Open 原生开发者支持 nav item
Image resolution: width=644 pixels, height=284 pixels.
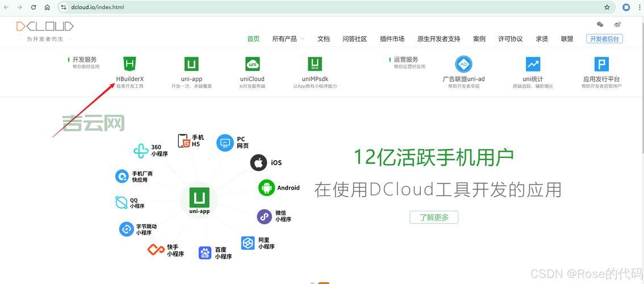point(438,39)
